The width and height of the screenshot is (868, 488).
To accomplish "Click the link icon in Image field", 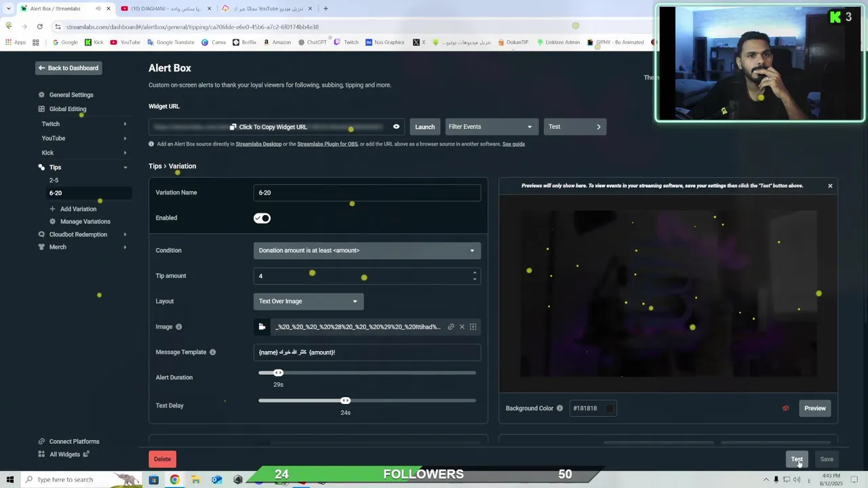I will click(451, 327).
